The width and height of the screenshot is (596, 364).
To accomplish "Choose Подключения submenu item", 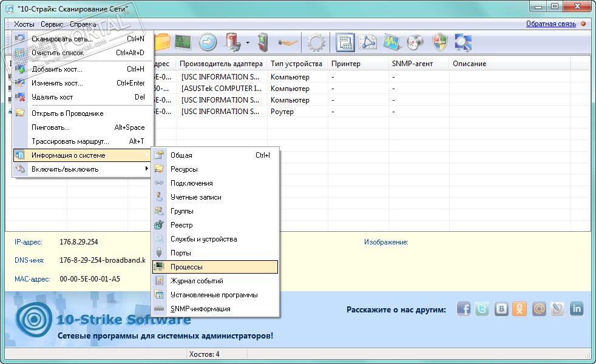I will pyautogui.click(x=215, y=184).
